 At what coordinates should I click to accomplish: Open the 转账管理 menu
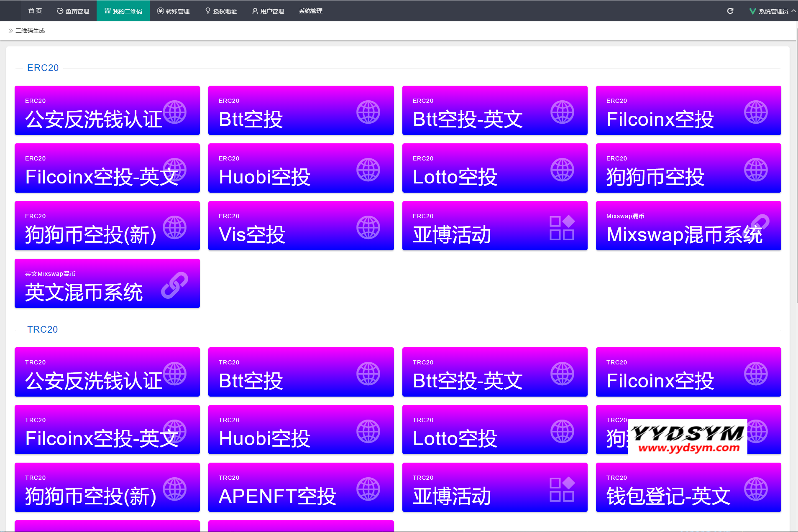point(174,11)
